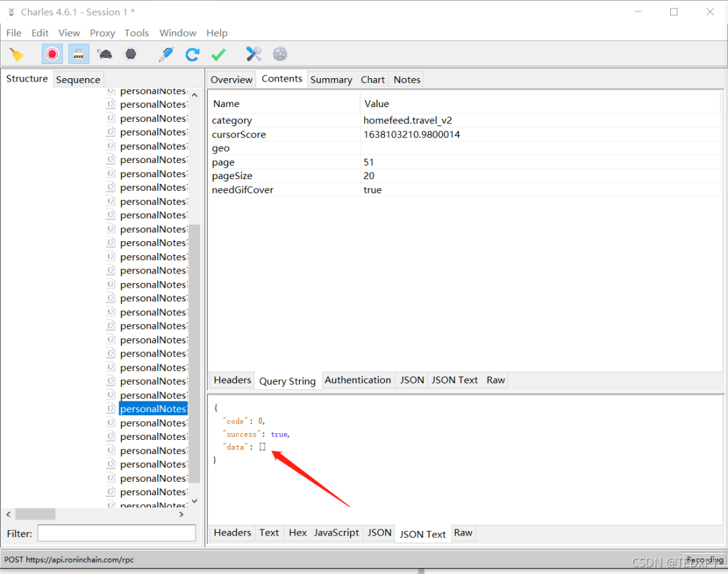The image size is (728, 574).
Task: Toggle the red Record button
Action: click(x=52, y=55)
